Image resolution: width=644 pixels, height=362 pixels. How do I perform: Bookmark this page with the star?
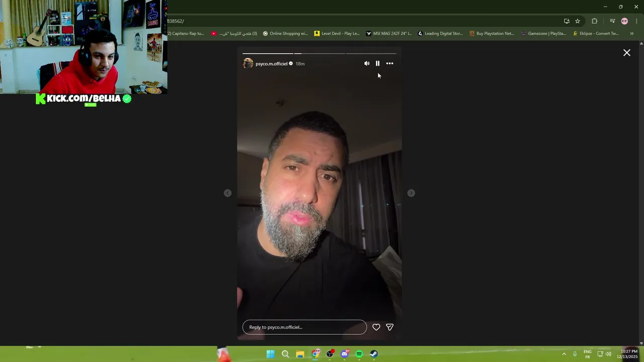pyautogui.click(x=578, y=21)
